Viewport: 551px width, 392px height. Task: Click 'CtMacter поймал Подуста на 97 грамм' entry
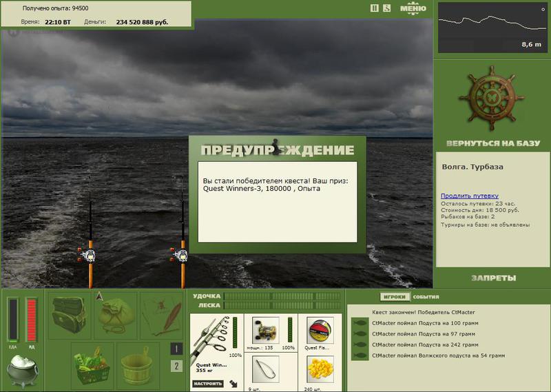click(x=424, y=334)
